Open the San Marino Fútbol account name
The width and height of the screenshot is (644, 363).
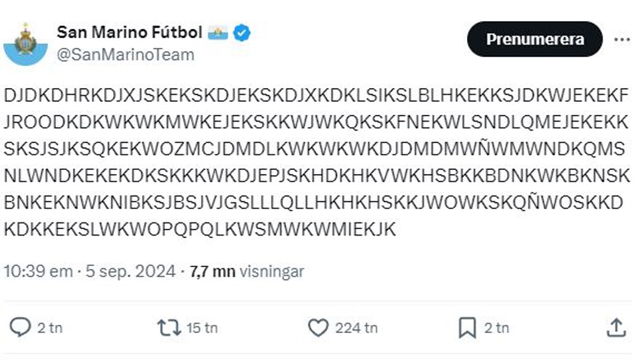[129, 33]
